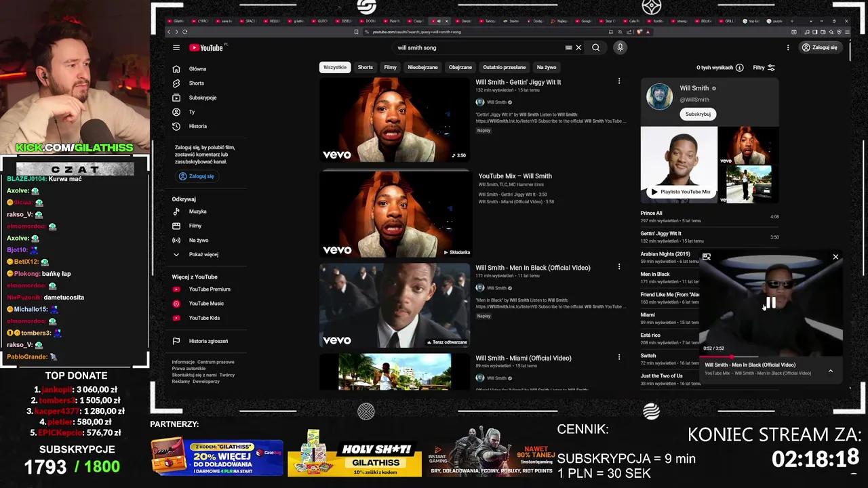Seek on the miniplayer progress bar
This screenshot has width=868, height=488.
771,356
